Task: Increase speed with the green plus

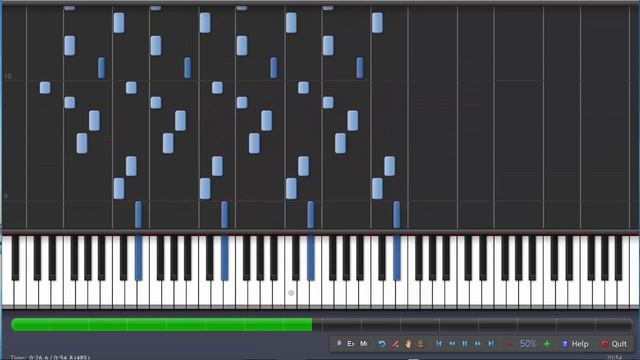Action: pyautogui.click(x=547, y=344)
